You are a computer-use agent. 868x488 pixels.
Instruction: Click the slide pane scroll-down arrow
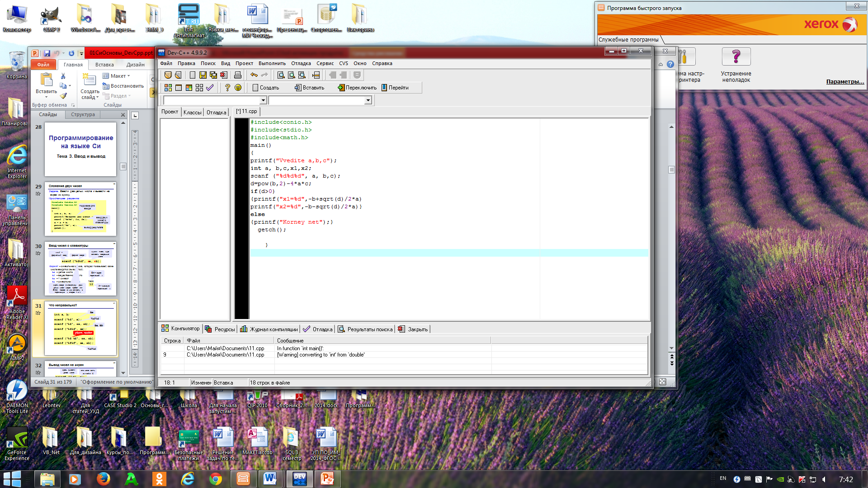coord(123,373)
